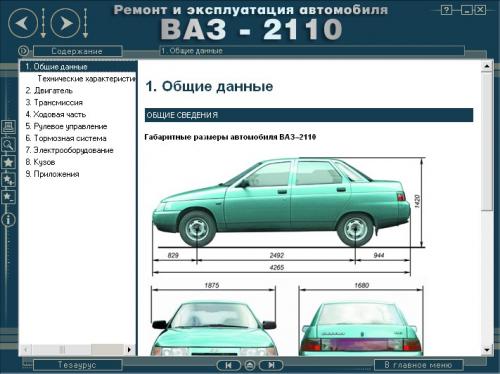
Task: Open chapter '6. Тормозная система'
Action: (x=66, y=138)
